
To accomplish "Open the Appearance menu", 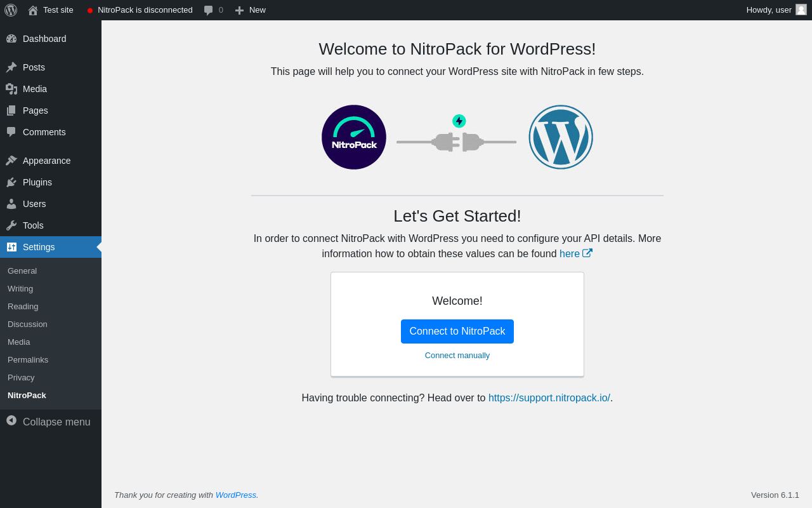I will (x=51, y=161).
